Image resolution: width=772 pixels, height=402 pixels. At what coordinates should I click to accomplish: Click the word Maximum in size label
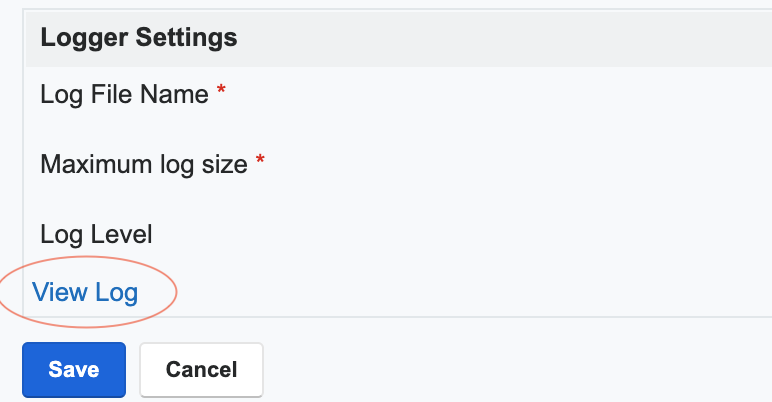click(x=96, y=164)
